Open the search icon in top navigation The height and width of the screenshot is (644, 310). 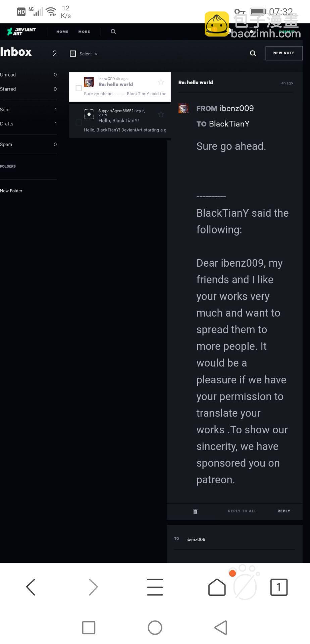pos(113,32)
